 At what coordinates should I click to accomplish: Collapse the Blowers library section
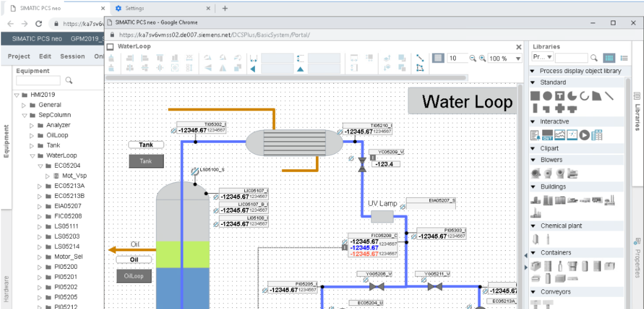point(532,160)
